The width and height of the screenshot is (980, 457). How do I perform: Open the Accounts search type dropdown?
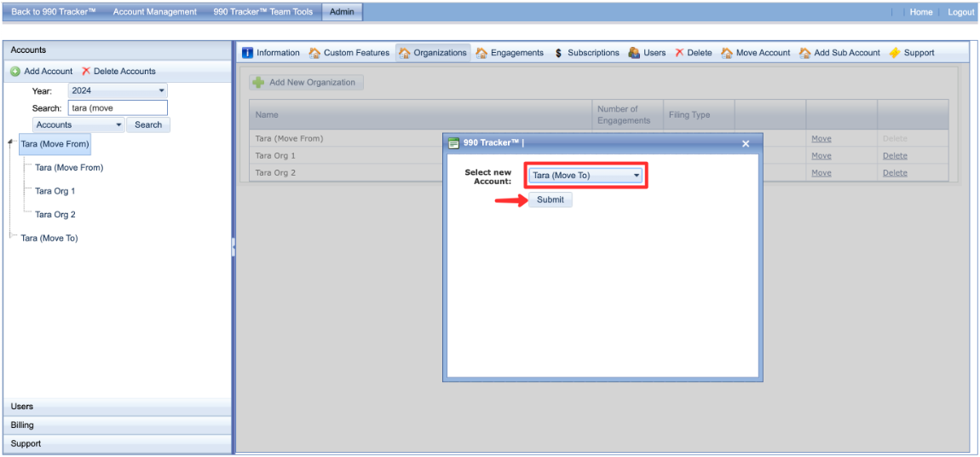(78, 124)
